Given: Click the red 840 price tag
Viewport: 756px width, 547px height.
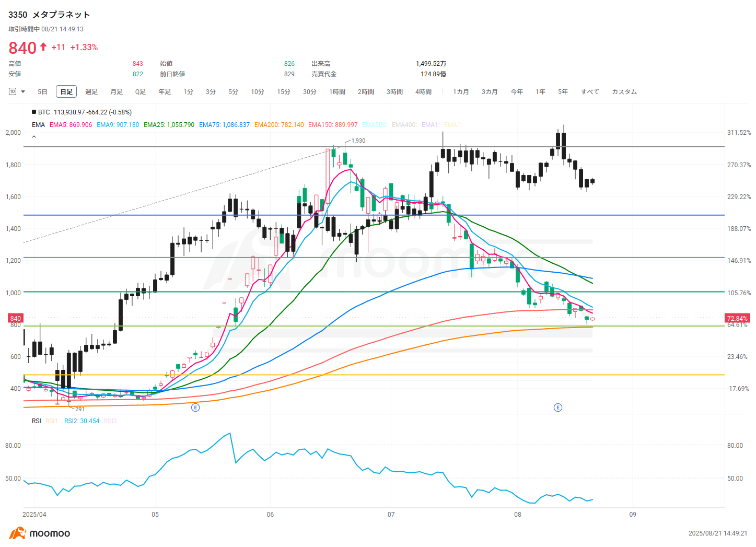Looking at the screenshot, I should 16,318.
